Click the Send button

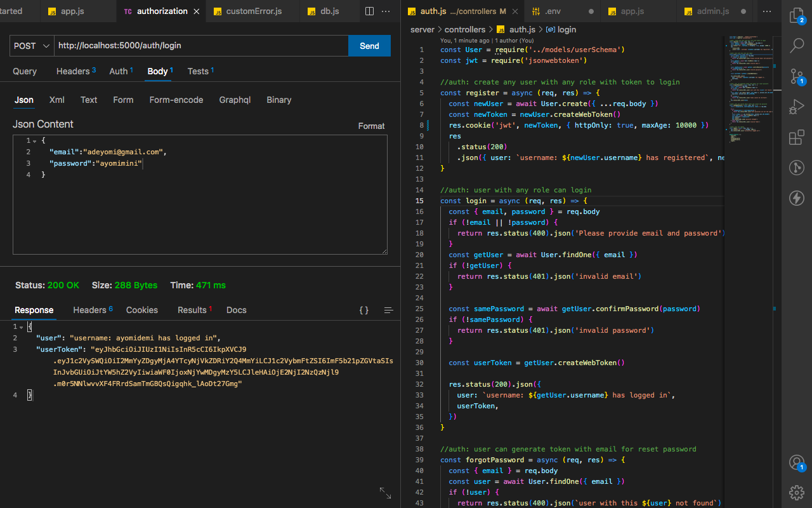(369, 46)
